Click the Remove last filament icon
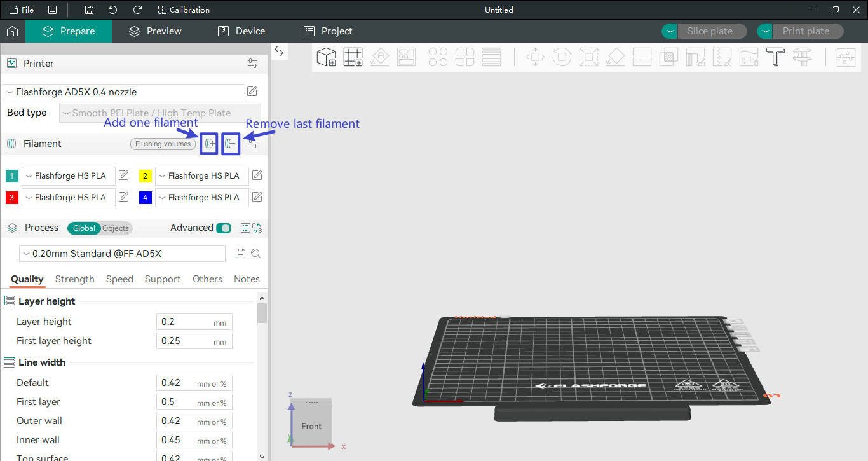Screen dimensions: 868x461 coord(230,144)
